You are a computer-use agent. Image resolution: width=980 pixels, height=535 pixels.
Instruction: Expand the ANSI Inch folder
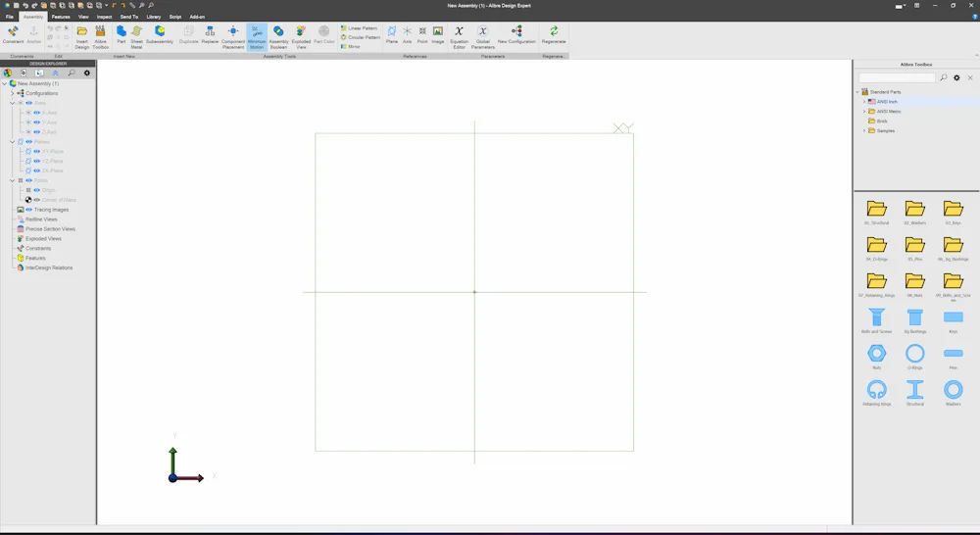click(864, 101)
